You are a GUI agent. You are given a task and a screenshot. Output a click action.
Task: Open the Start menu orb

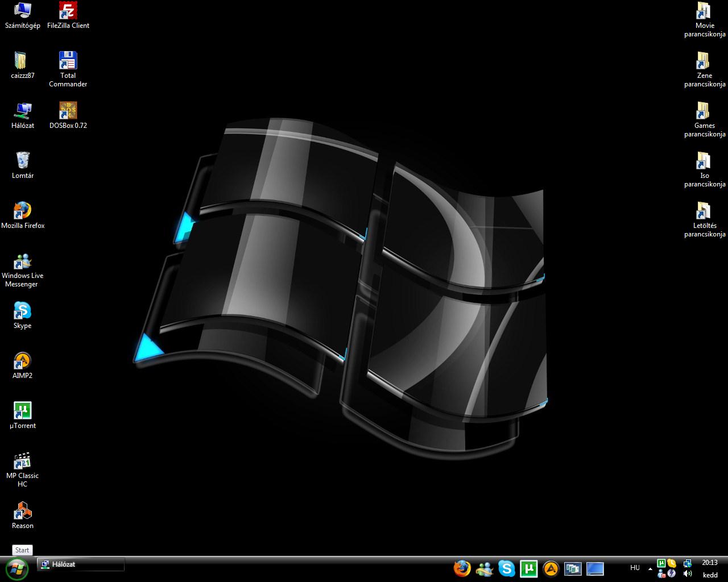[x=17, y=568]
